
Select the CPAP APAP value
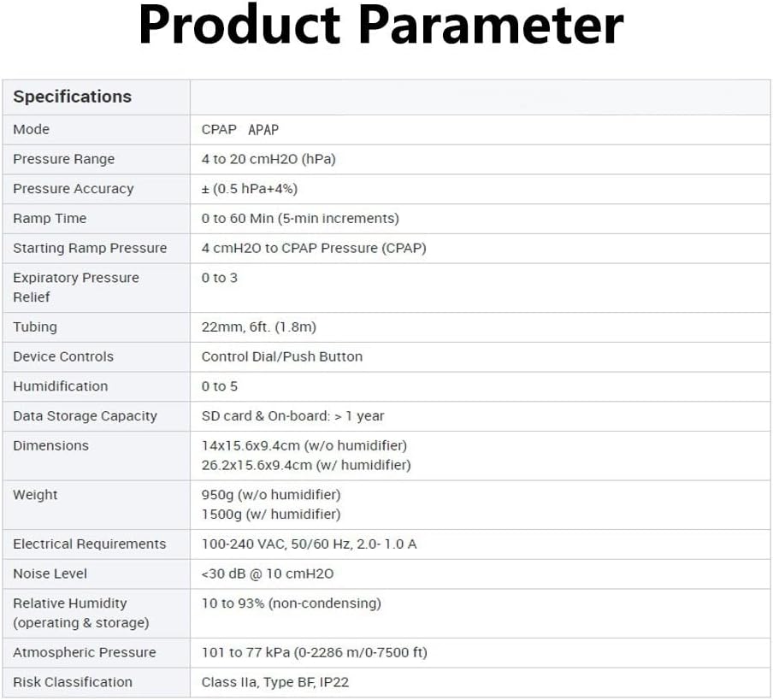pos(240,130)
